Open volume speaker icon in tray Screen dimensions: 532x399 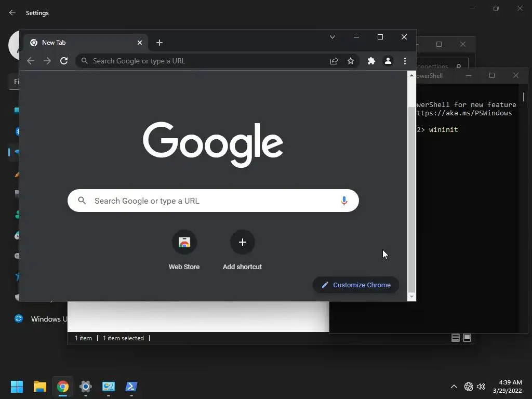coord(481,387)
